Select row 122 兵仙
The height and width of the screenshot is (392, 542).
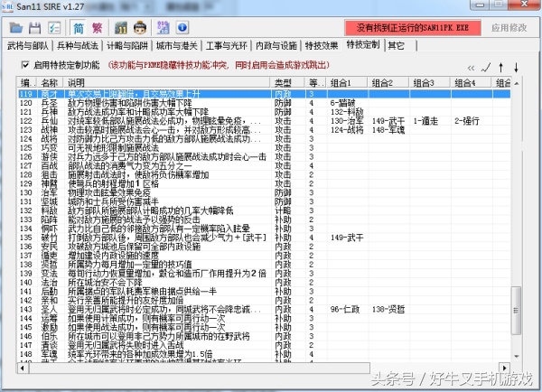pos(264,121)
